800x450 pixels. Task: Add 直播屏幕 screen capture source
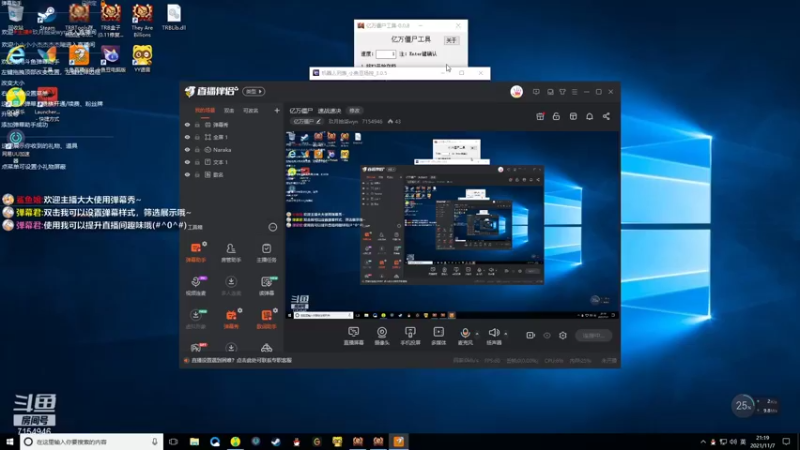click(354, 336)
